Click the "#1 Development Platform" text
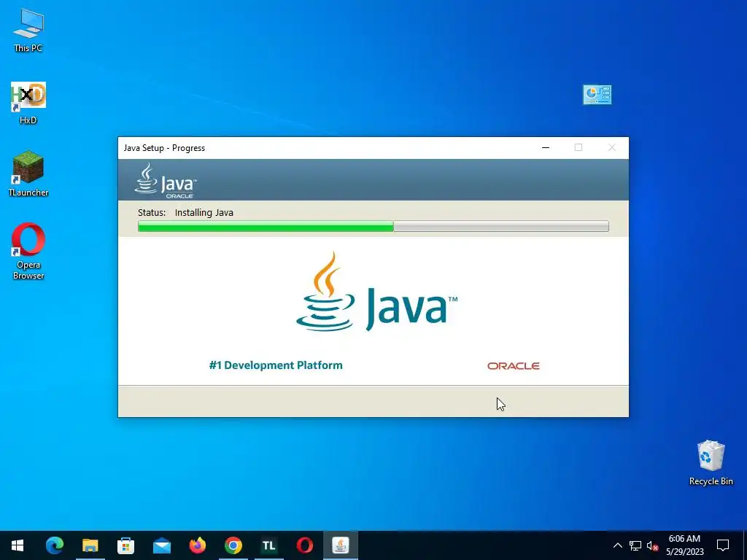The image size is (747, 560). click(276, 365)
